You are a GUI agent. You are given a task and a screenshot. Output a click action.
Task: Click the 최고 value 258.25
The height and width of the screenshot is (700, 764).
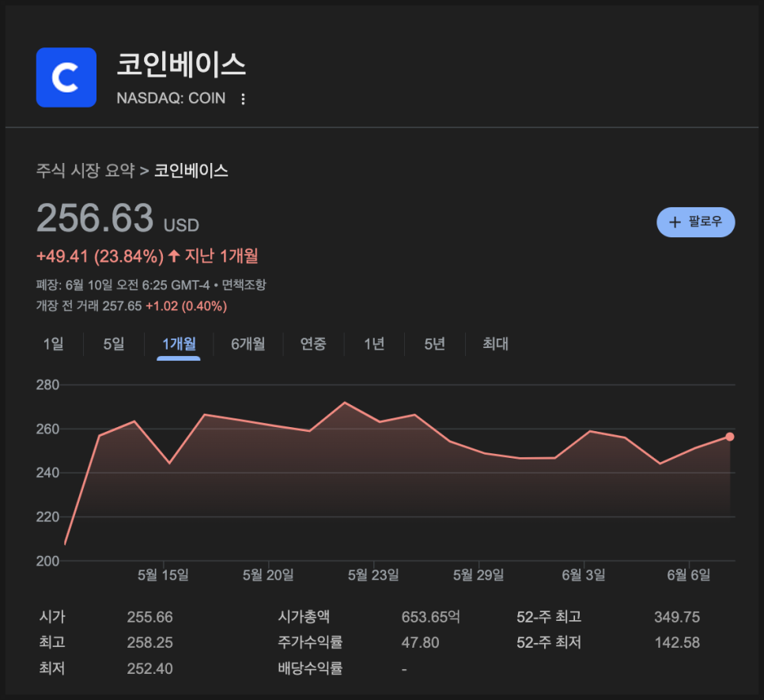pyautogui.click(x=150, y=642)
